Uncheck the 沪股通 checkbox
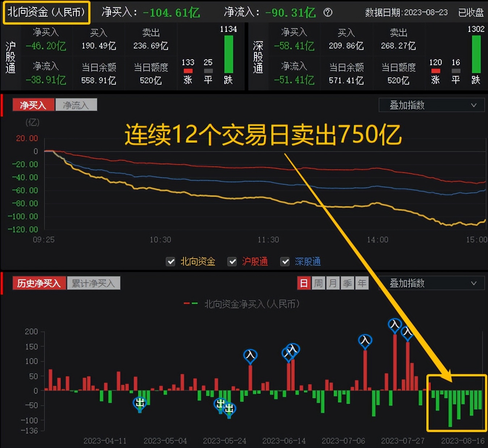The image size is (488, 448). pos(232,262)
